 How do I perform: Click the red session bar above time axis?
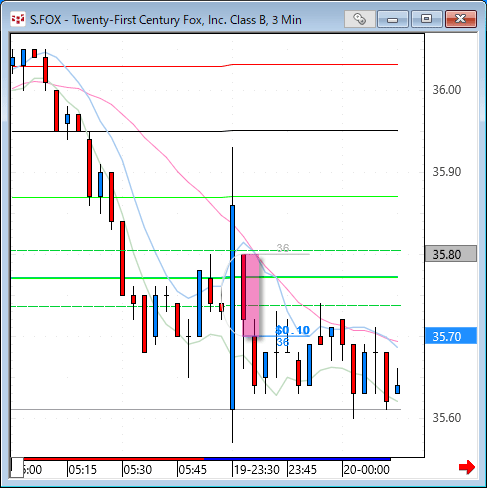tap(114, 459)
